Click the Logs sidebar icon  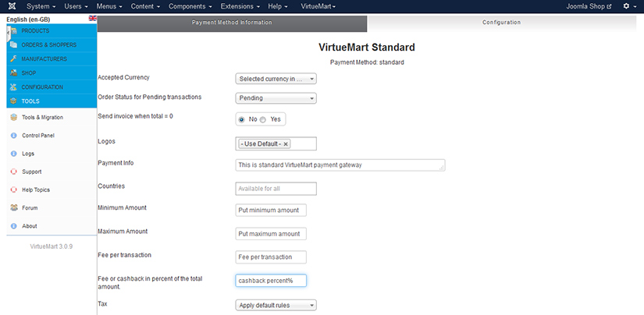13,154
